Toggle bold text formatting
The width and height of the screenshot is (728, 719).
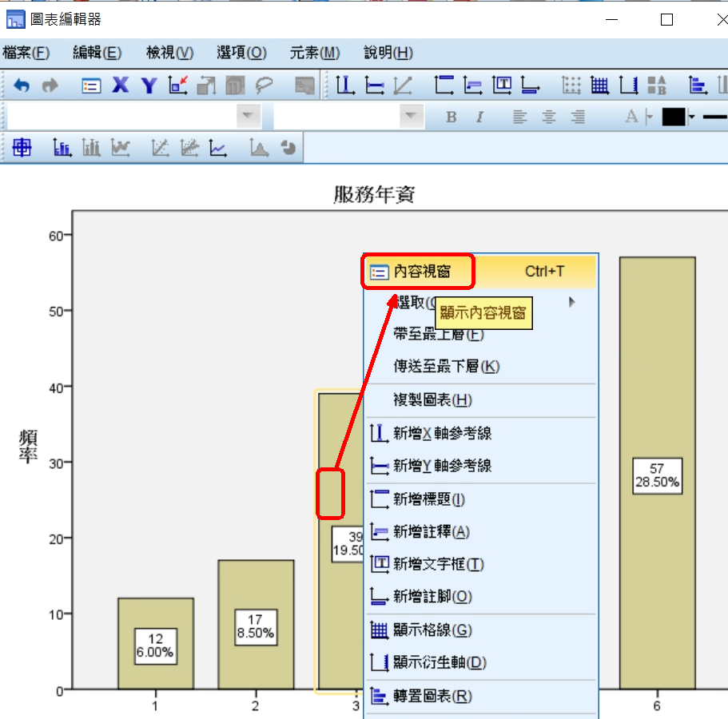[x=451, y=117]
